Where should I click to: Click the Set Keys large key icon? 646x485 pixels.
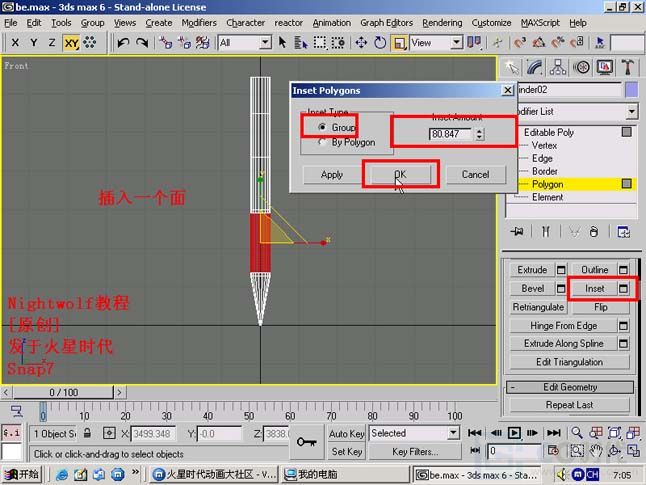(x=307, y=442)
